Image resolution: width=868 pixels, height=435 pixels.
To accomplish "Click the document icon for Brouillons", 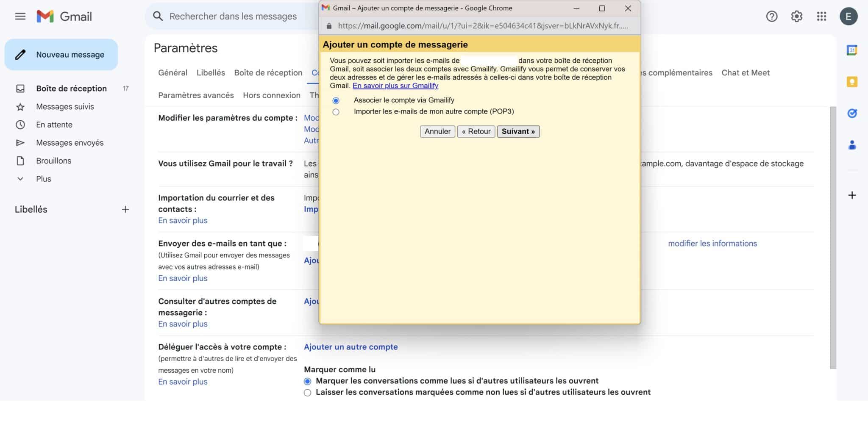I will 20,161.
